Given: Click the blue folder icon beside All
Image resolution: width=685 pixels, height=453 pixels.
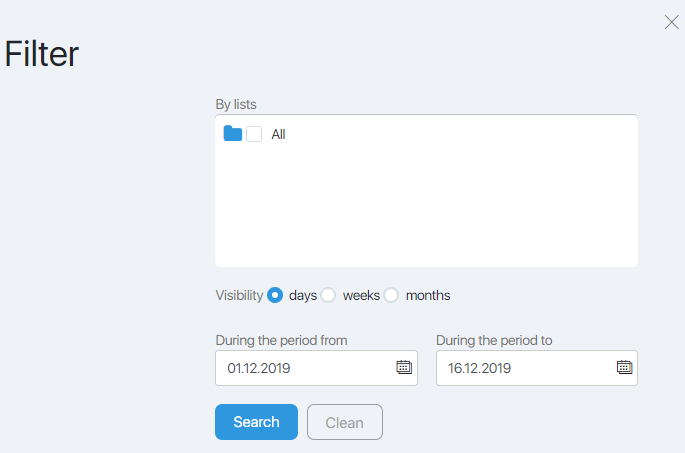Looking at the screenshot, I should (232, 133).
